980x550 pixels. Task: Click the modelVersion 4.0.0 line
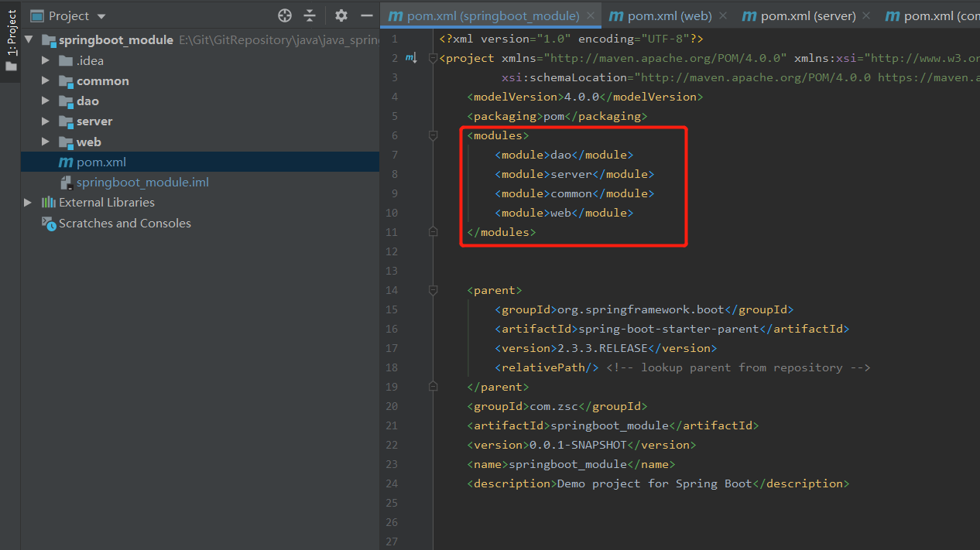click(x=584, y=97)
